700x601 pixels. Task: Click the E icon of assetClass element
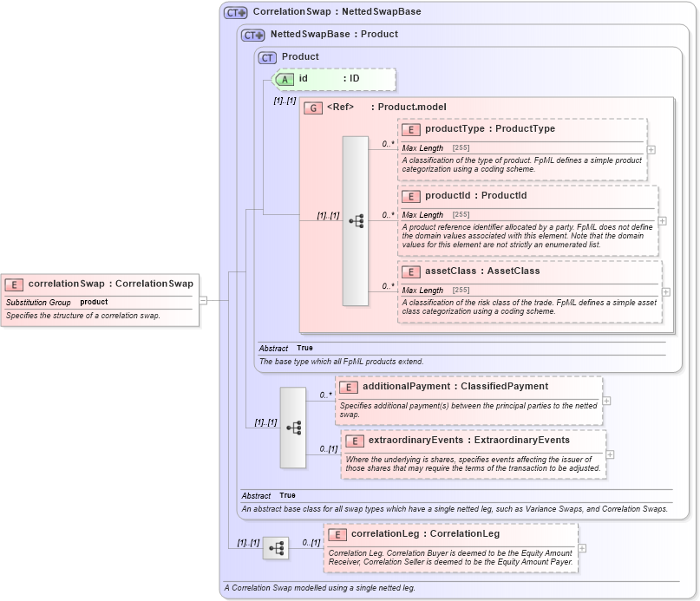pos(410,272)
